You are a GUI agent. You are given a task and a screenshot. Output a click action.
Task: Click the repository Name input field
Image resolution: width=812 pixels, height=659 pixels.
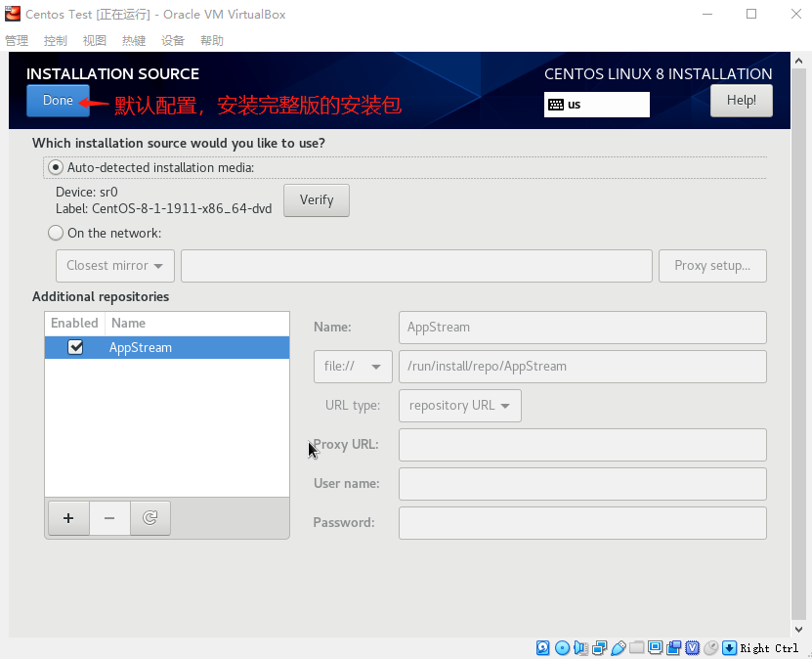point(582,328)
